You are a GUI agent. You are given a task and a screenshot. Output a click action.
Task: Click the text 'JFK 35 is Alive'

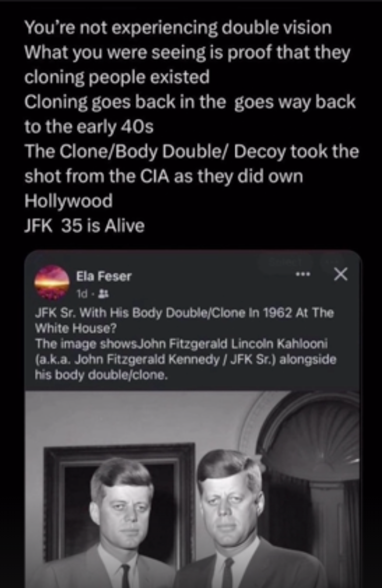85,226
